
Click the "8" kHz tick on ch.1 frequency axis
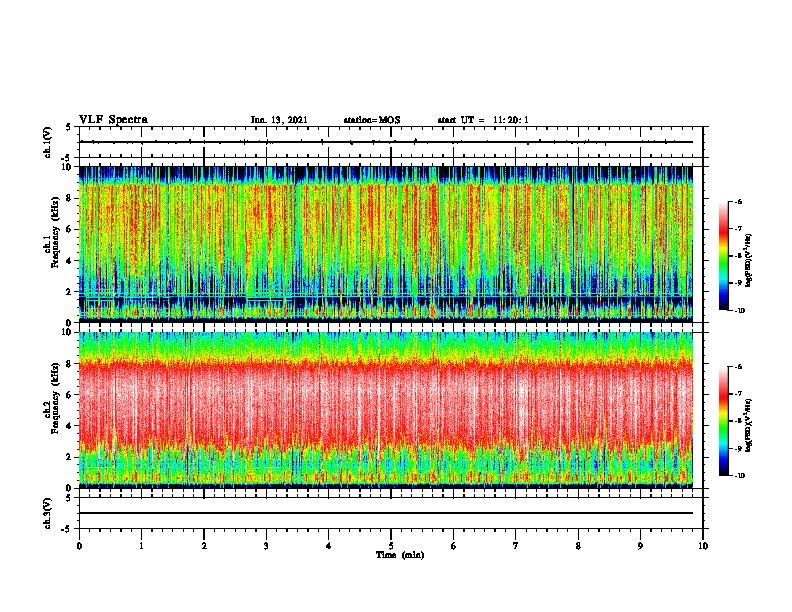[x=69, y=198]
